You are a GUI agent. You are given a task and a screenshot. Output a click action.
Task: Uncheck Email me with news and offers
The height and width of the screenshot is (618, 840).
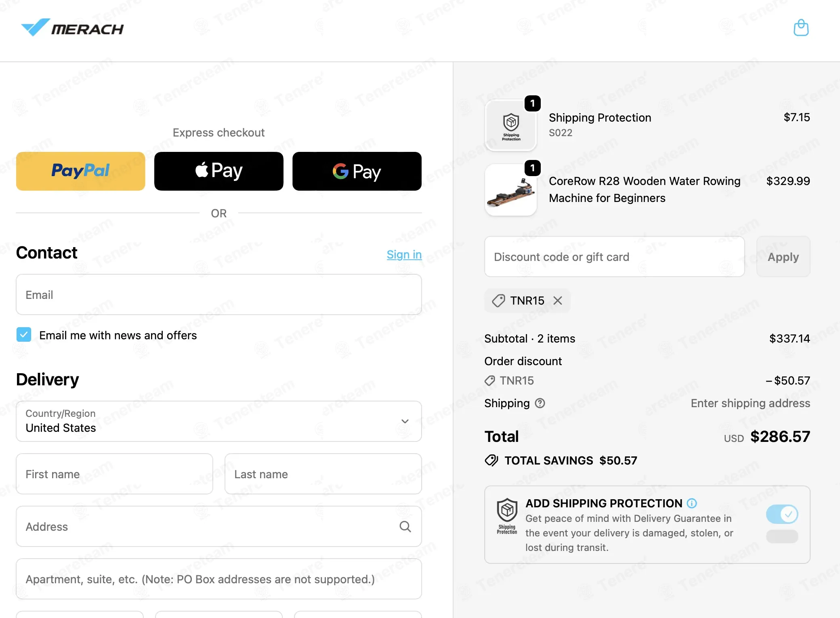(24, 335)
